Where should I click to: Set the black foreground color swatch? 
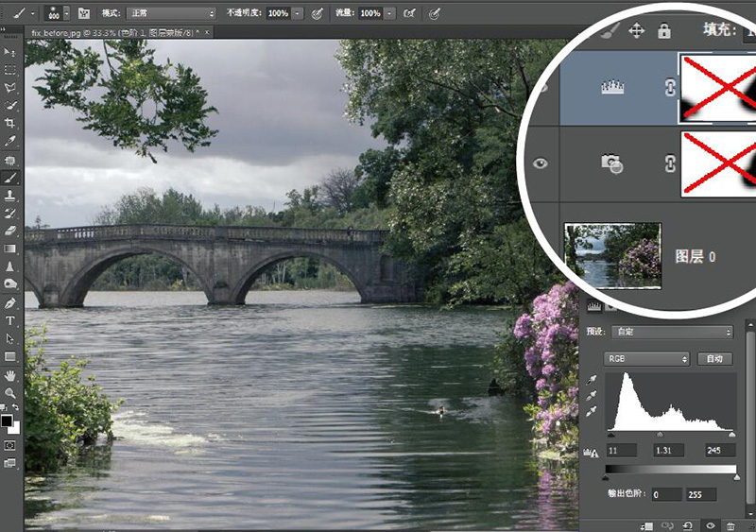pyautogui.click(x=7, y=420)
